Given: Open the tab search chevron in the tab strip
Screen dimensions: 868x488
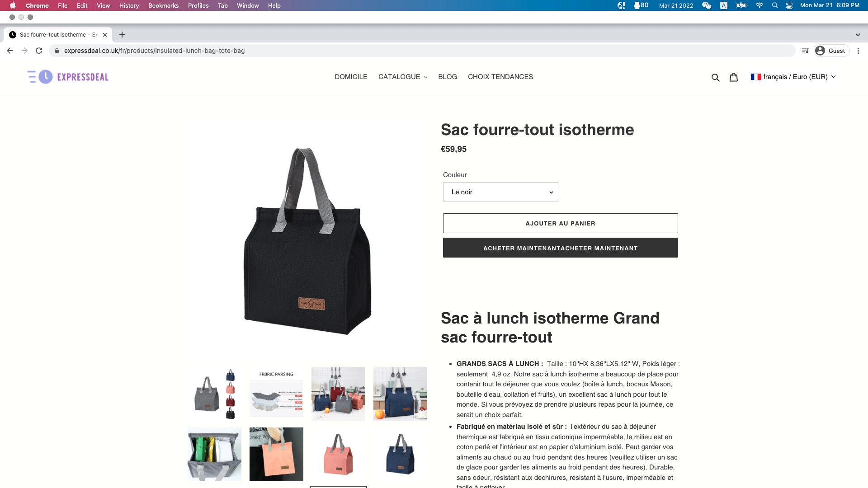Looking at the screenshot, I should [858, 35].
